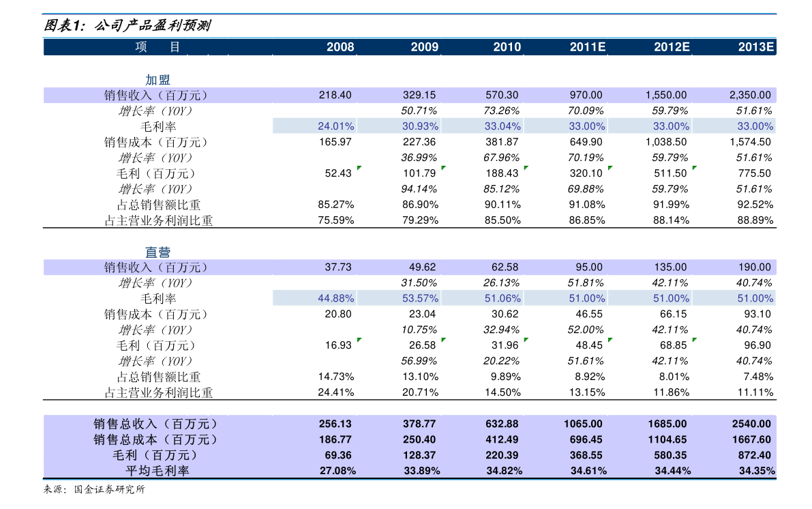Select the profit share value '88.89%'
812x509 pixels.
755,220
